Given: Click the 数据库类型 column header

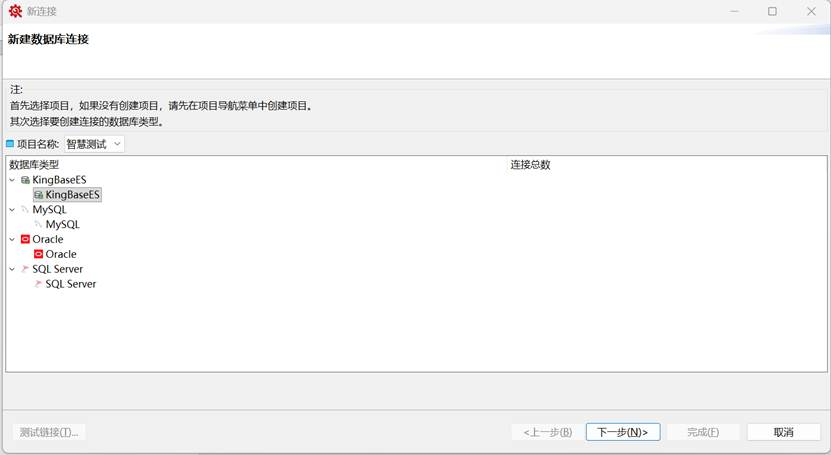Looking at the screenshot, I should (x=34, y=164).
